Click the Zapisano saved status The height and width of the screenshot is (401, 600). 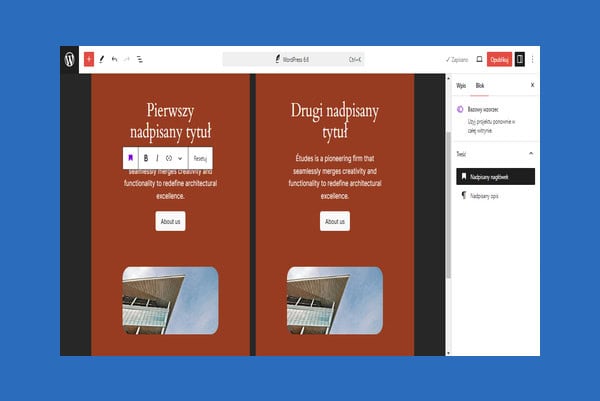(x=457, y=60)
